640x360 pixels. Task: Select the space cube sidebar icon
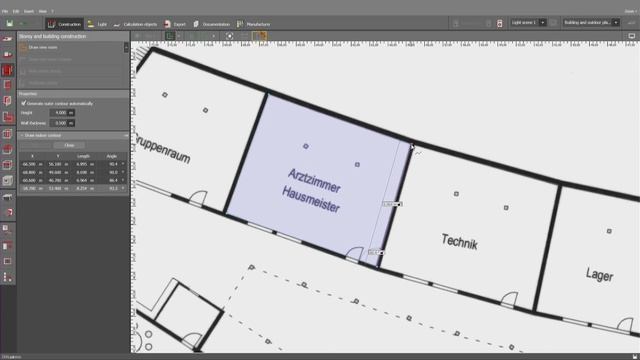click(x=7, y=134)
